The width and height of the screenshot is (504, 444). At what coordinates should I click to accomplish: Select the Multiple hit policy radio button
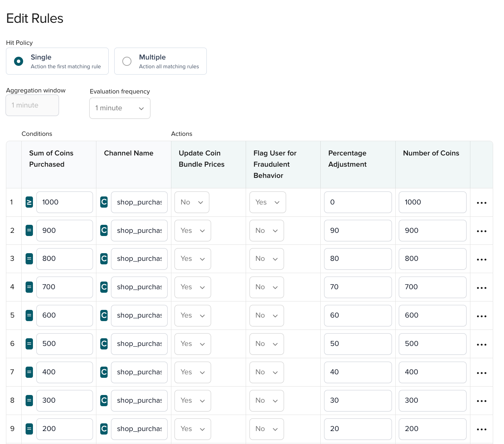(127, 61)
